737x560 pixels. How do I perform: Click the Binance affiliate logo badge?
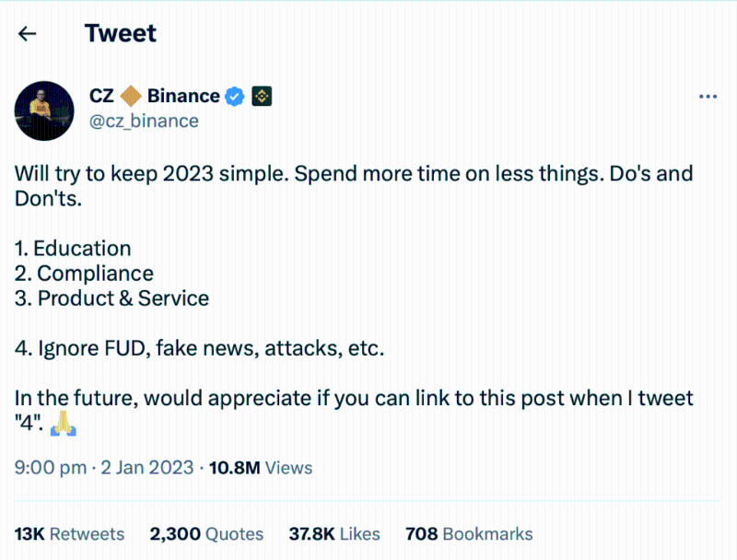tap(261, 96)
